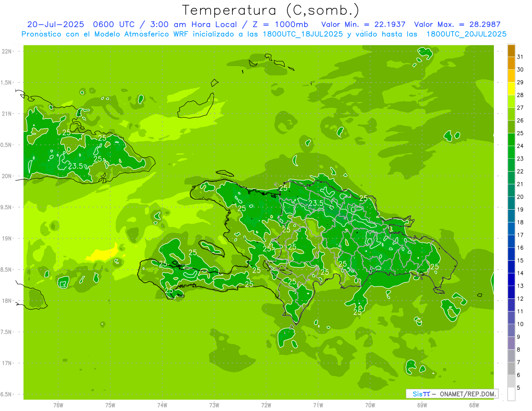Image resolution: width=532 pixels, height=411 pixels.
Task: Click the "17N" latitude axis label
Action: click(x=6, y=363)
